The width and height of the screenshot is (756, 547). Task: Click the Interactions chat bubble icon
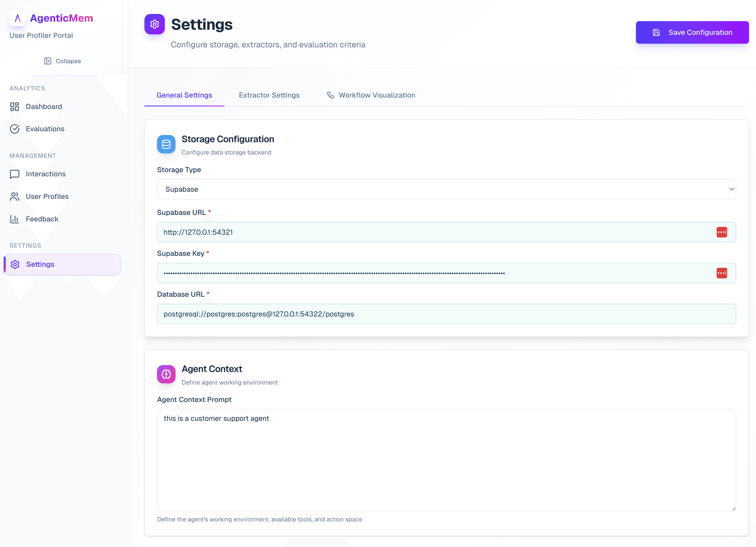pos(15,174)
